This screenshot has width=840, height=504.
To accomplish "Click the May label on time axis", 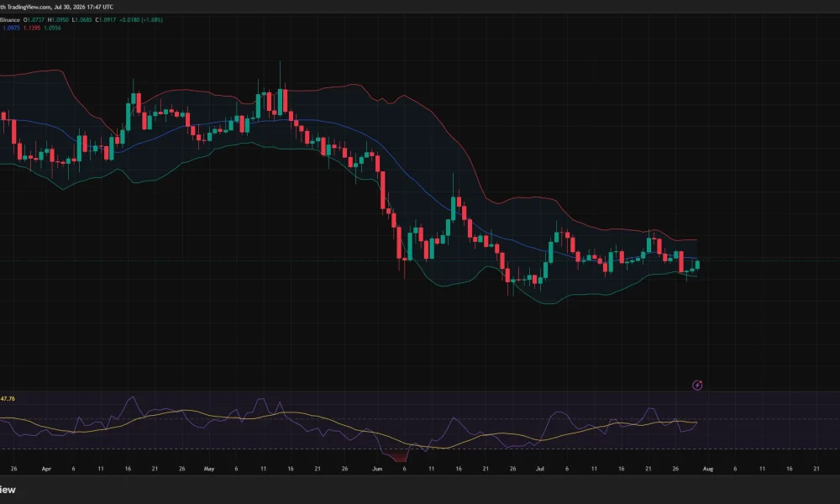I will [209, 469].
